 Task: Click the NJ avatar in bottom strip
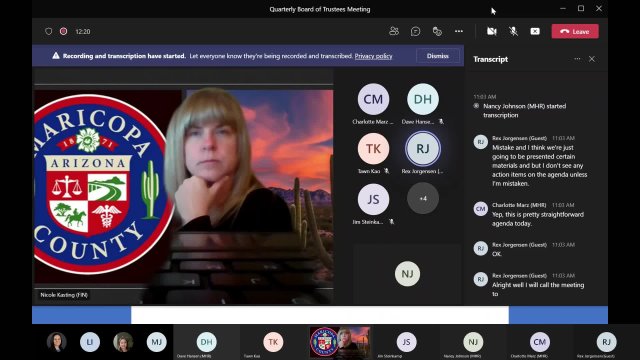[473, 342]
